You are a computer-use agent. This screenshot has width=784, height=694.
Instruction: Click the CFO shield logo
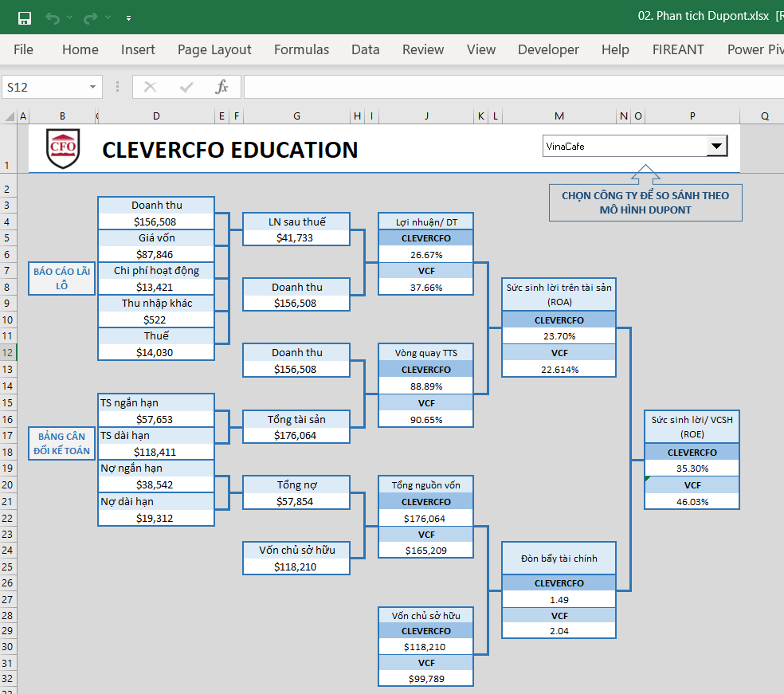[63, 148]
